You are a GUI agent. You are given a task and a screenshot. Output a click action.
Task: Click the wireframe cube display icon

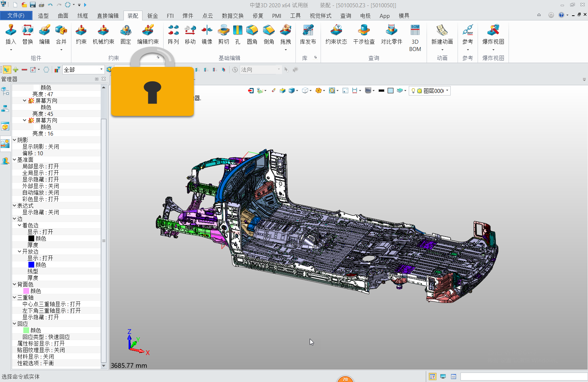(x=305, y=91)
